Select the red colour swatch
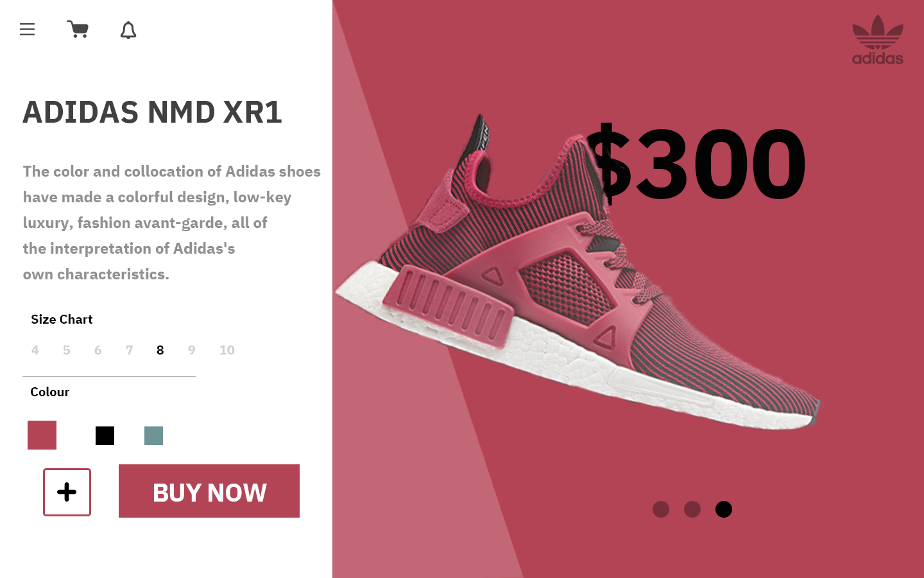Viewport: 924px width, 578px height. click(42, 435)
